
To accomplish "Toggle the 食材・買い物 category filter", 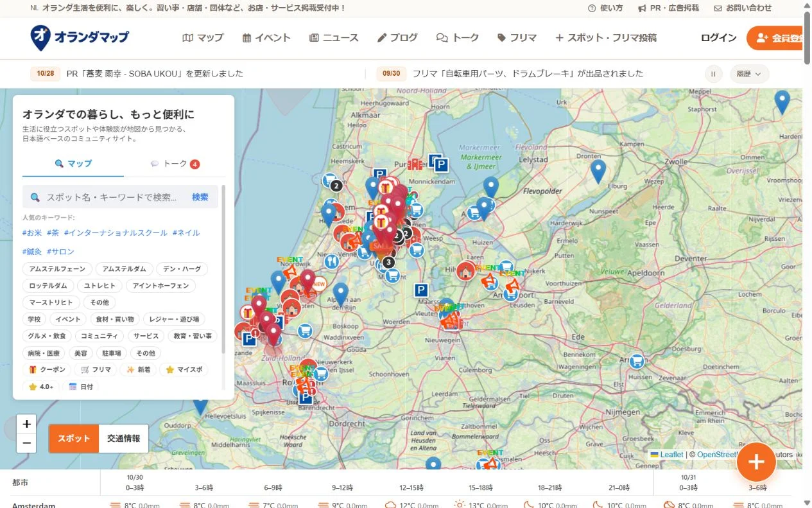I will [x=114, y=319].
